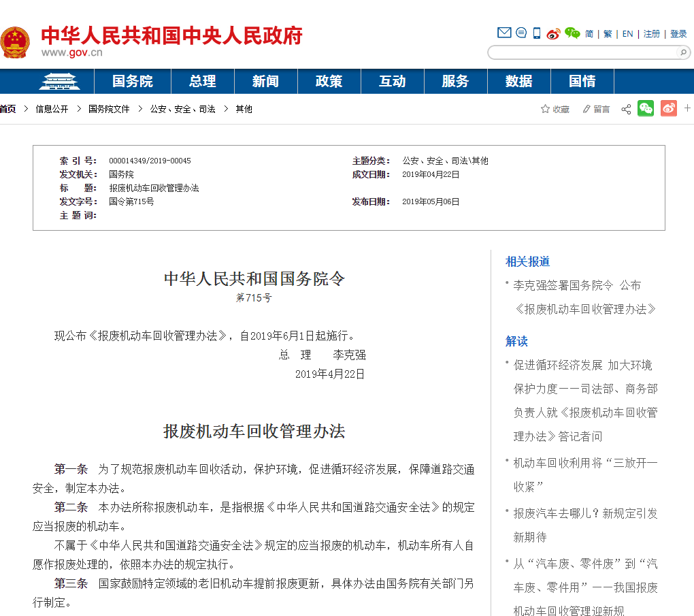Click the mobile phone icon in header
The height and width of the screenshot is (616, 694).
pos(537,33)
